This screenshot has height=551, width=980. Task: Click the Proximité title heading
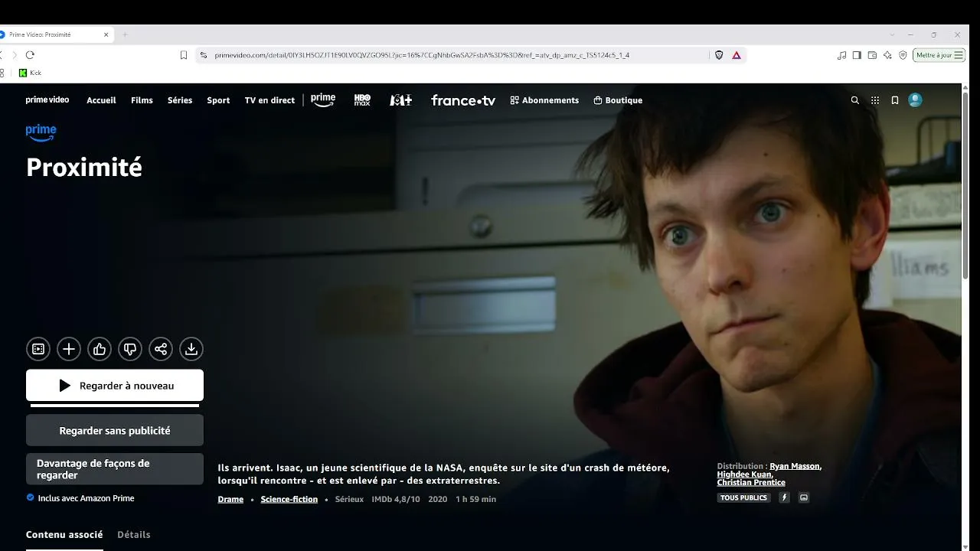coord(84,168)
